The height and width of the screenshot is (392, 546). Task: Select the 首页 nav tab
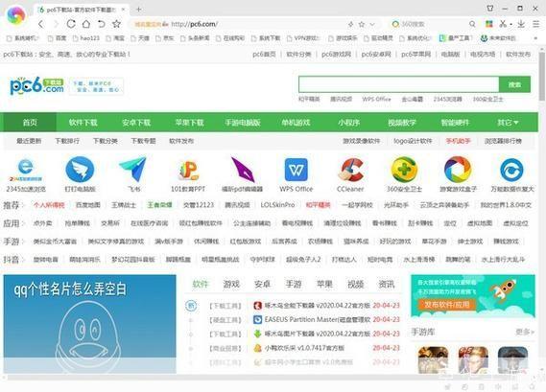[30, 123]
